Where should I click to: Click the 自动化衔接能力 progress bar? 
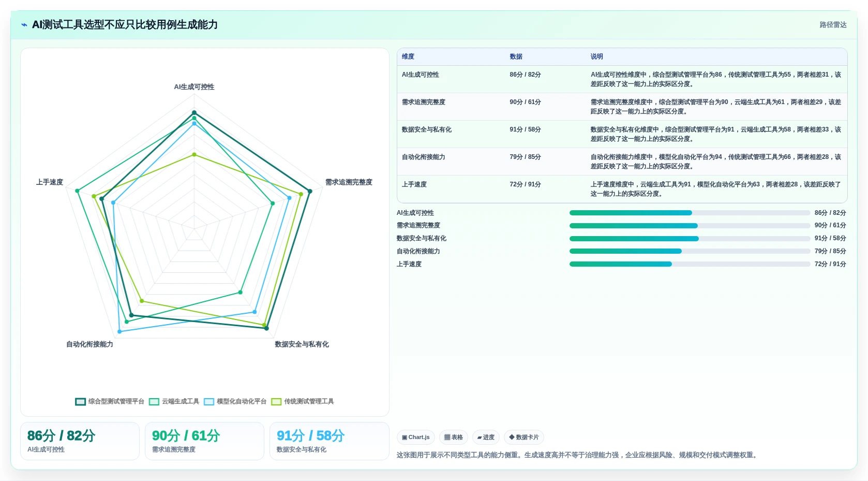[690, 251]
